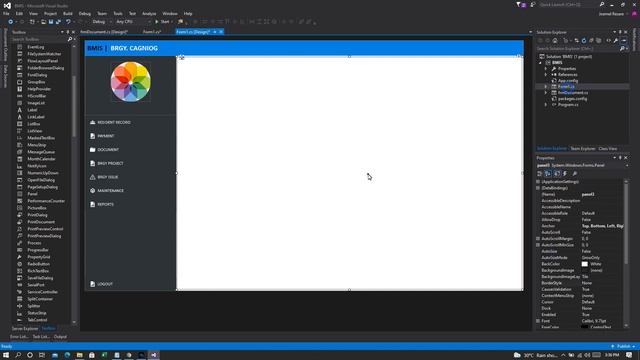Click the white panel1 area in designer
Viewport: 640px width, 360px height.
[349, 173]
